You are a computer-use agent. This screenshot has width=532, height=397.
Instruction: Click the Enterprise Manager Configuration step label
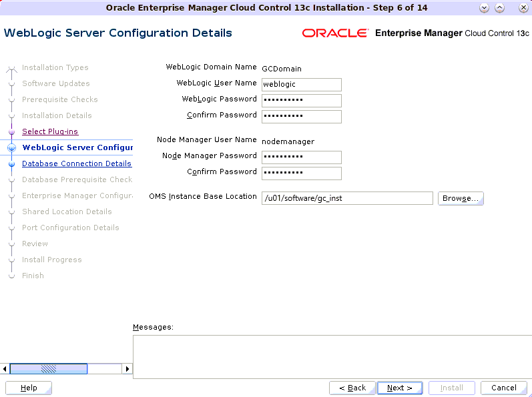77,195
